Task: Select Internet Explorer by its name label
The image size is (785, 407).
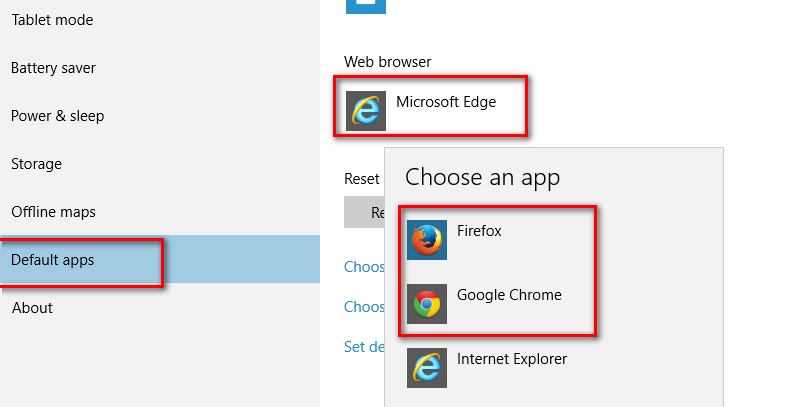Action: coord(512,359)
